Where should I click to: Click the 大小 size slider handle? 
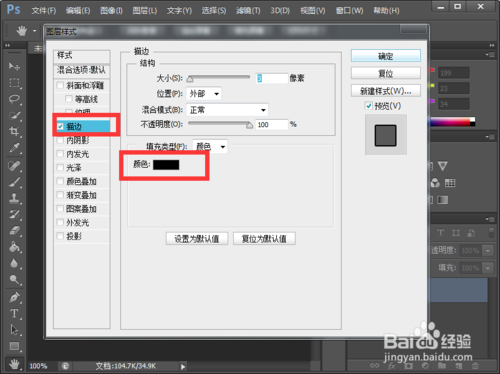[190, 79]
